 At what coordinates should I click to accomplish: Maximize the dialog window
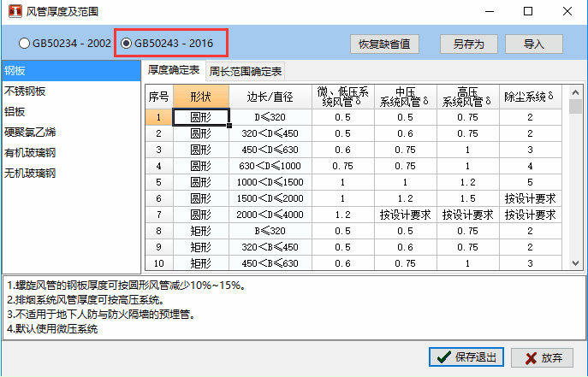527,12
